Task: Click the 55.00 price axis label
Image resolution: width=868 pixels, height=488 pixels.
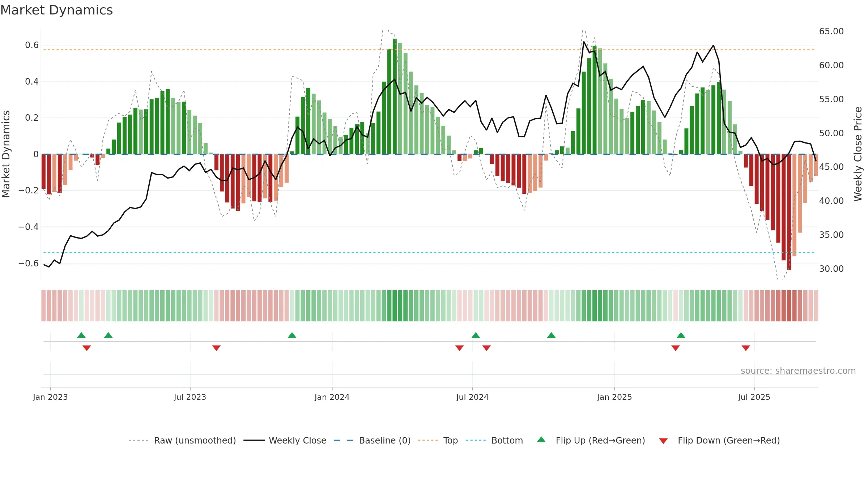Action: pyautogui.click(x=831, y=99)
